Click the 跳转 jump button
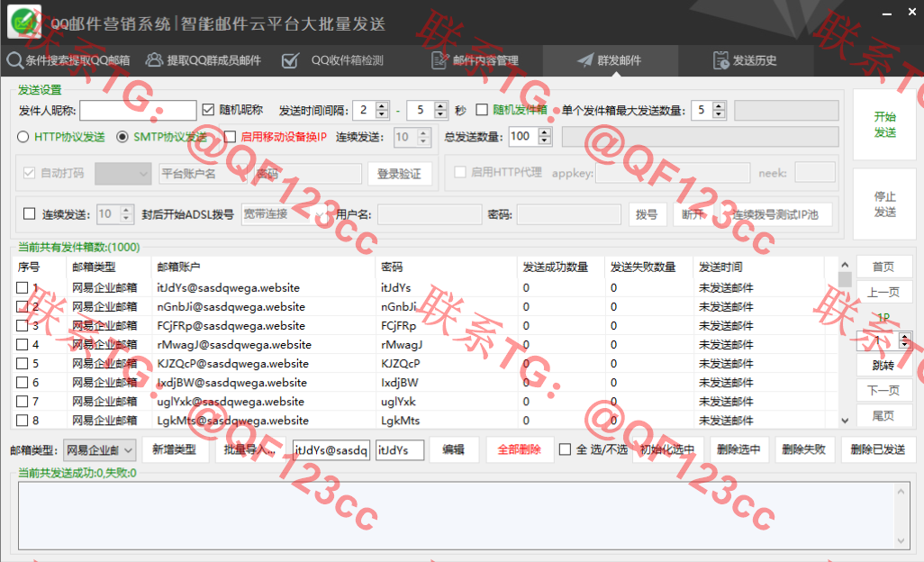The width and height of the screenshot is (924, 562). coord(883,366)
